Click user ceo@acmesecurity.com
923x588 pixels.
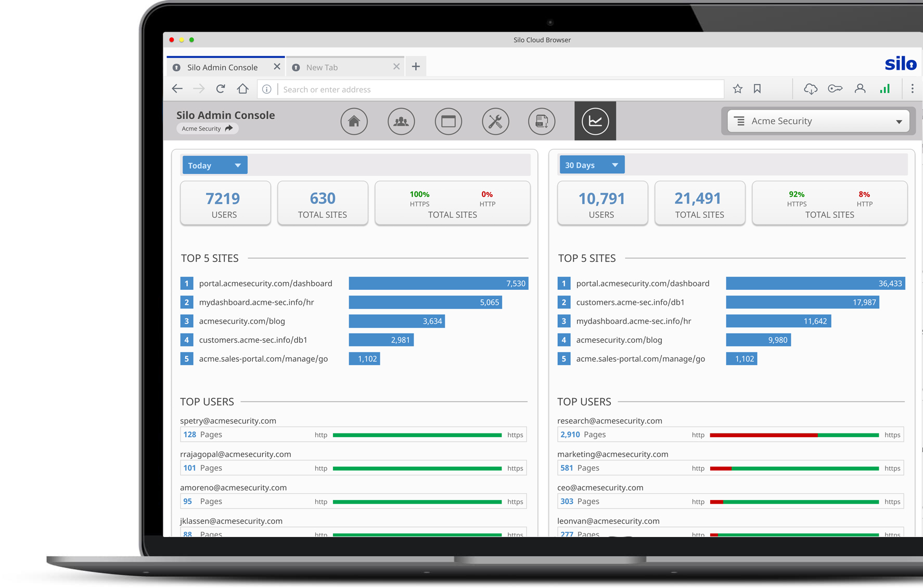click(x=600, y=488)
